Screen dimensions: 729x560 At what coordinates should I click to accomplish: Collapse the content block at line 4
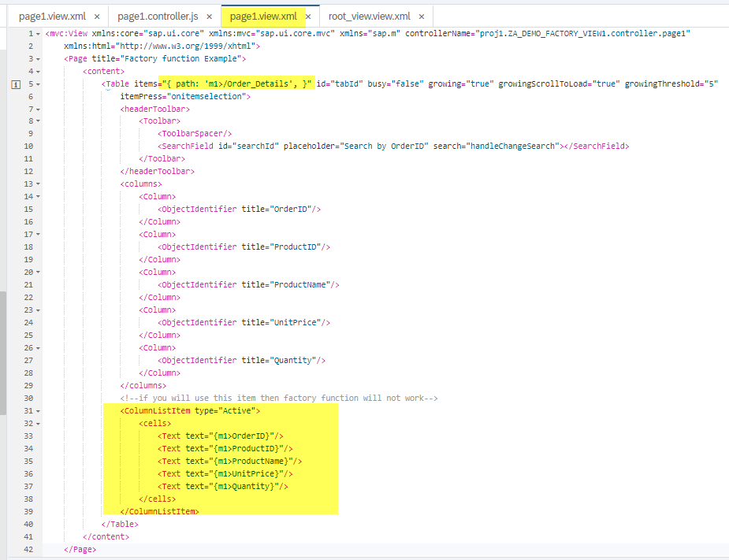(x=38, y=72)
